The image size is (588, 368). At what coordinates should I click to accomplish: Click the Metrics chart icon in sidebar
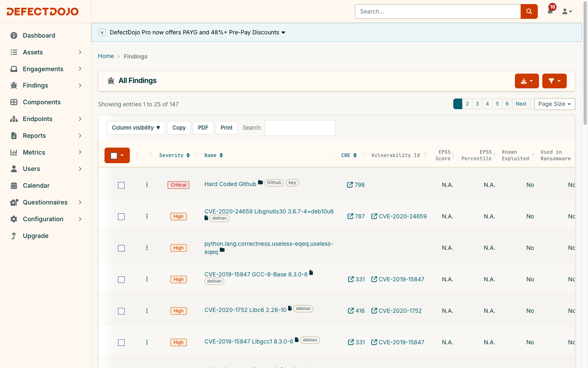click(x=14, y=153)
